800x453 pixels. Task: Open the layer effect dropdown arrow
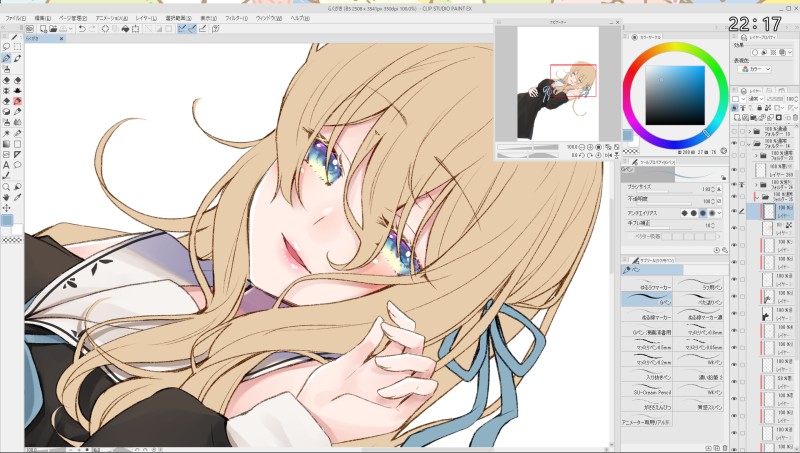pos(792,52)
